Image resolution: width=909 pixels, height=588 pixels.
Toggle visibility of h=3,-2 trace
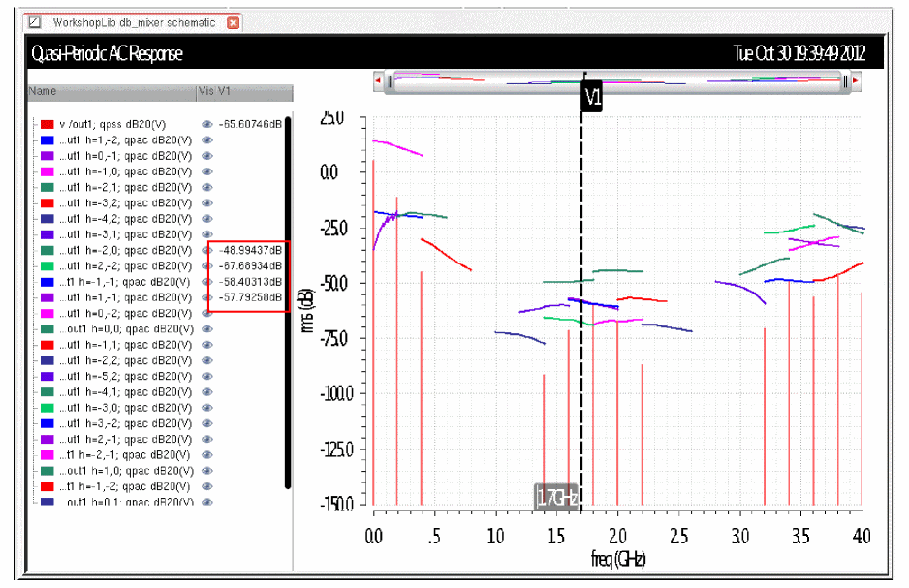pyautogui.click(x=207, y=423)
